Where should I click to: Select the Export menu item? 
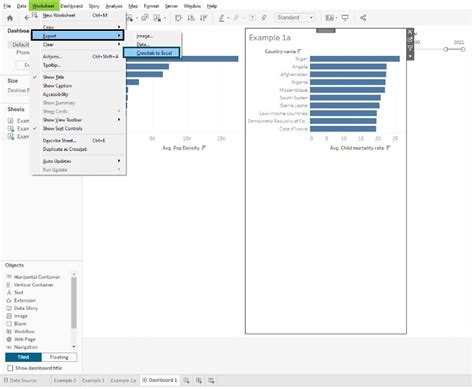[x=78, y=35]
